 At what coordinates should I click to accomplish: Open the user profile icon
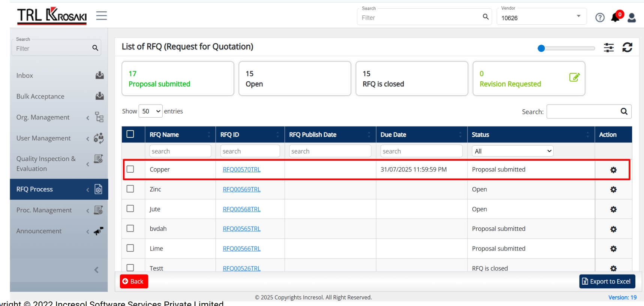coord(632,18)
